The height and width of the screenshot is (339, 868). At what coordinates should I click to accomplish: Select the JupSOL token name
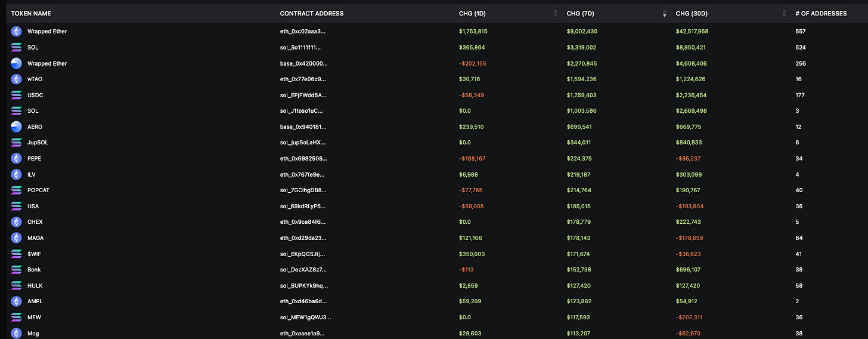pyautogui.click(x=37, y=143)
